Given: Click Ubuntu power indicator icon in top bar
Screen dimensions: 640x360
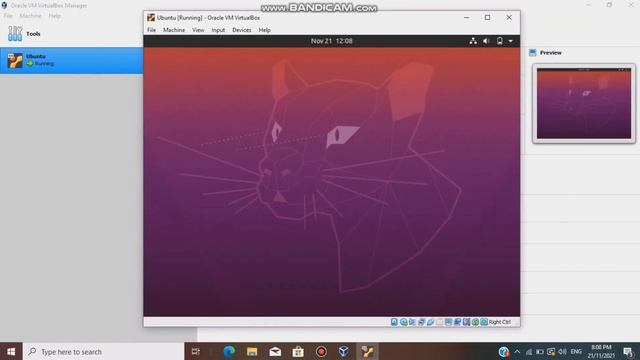Looking at the screenshot, I should (x=500, y=41).
